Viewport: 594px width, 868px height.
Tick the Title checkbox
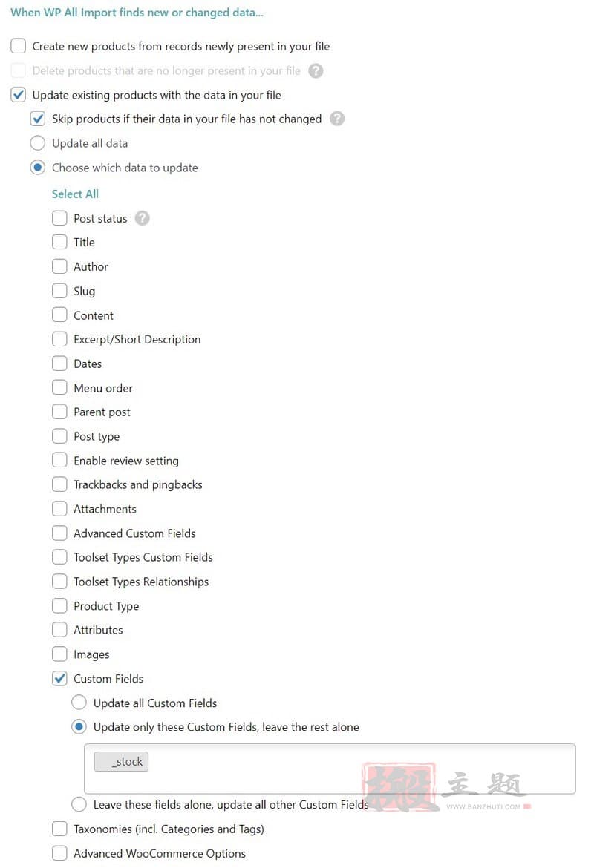pyautogui.click(x=59, y=243)
